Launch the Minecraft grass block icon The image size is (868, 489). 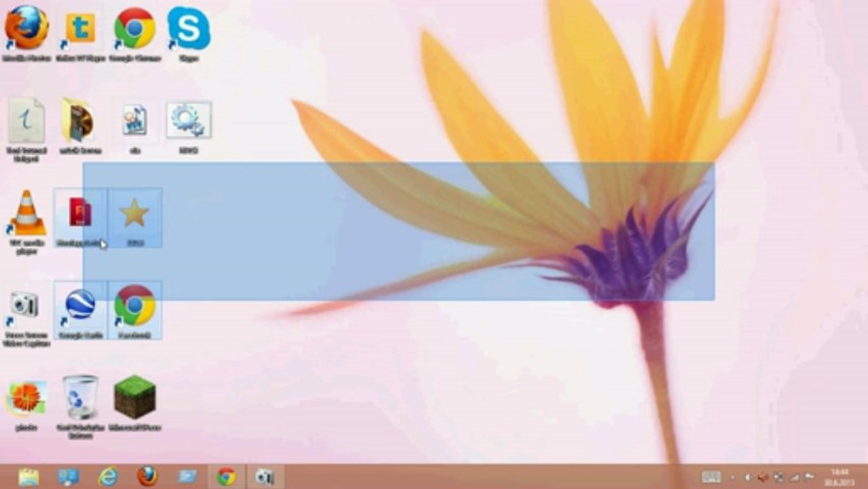(x=134, y=397)
